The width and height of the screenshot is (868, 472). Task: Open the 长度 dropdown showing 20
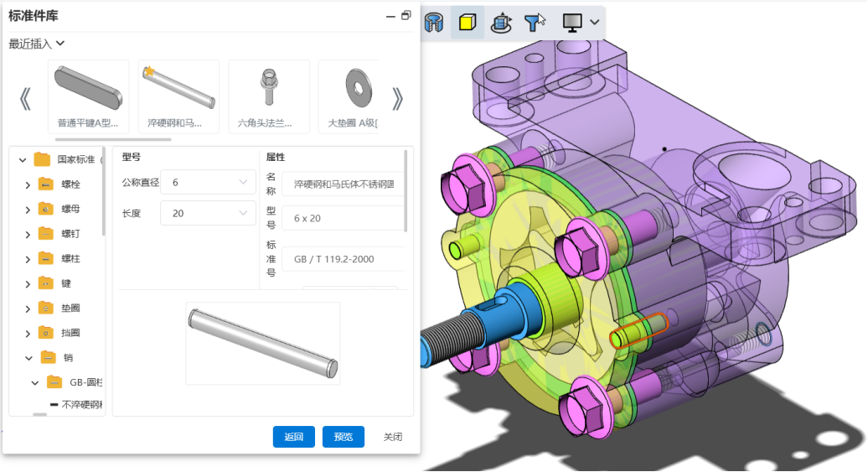coord(208,213)
